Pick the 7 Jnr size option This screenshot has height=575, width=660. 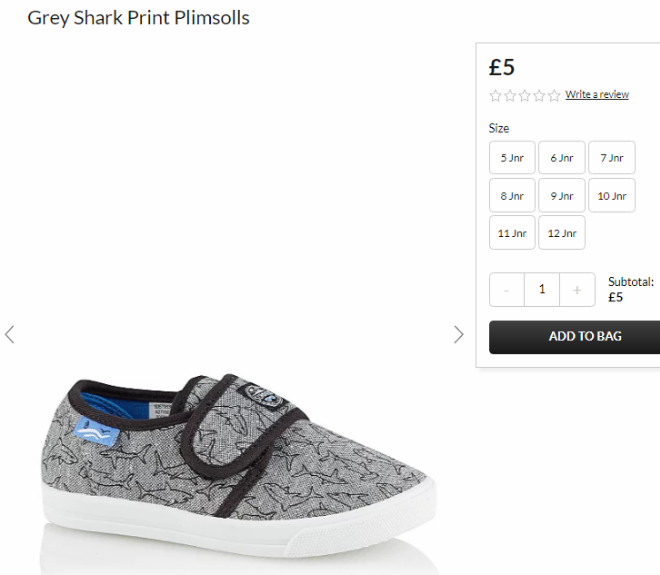click(612, 158)
